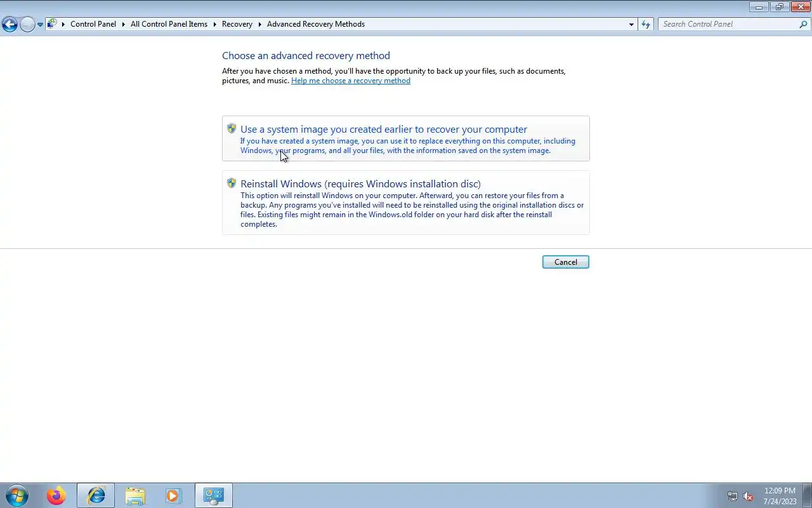812x508 pixels.
Task: Click the greyed-out Forward arrow button
Action: (x=27, y=24)
